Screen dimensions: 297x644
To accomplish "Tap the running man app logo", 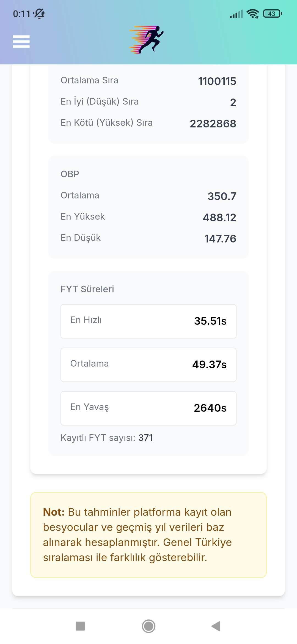I will [x=147, y=40].
